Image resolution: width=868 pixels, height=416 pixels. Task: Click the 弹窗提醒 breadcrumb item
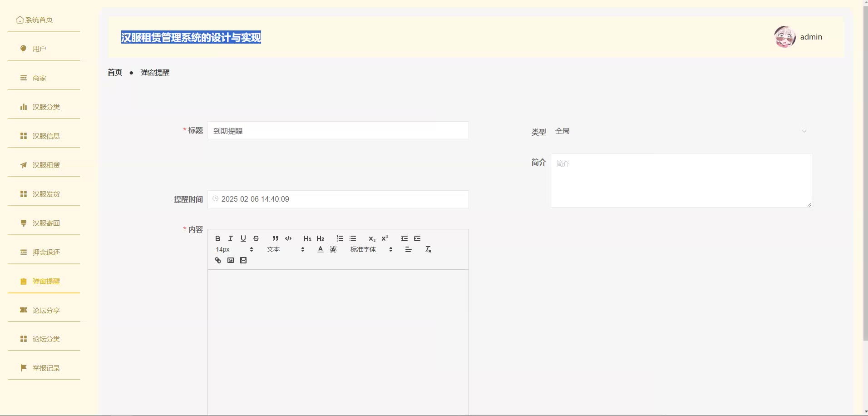tap(155, 73)
